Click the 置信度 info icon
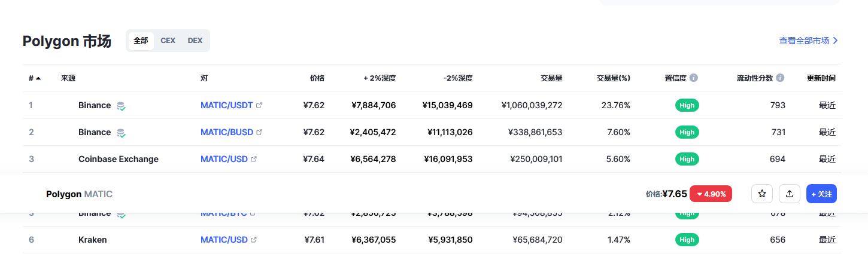 [694, 78]
